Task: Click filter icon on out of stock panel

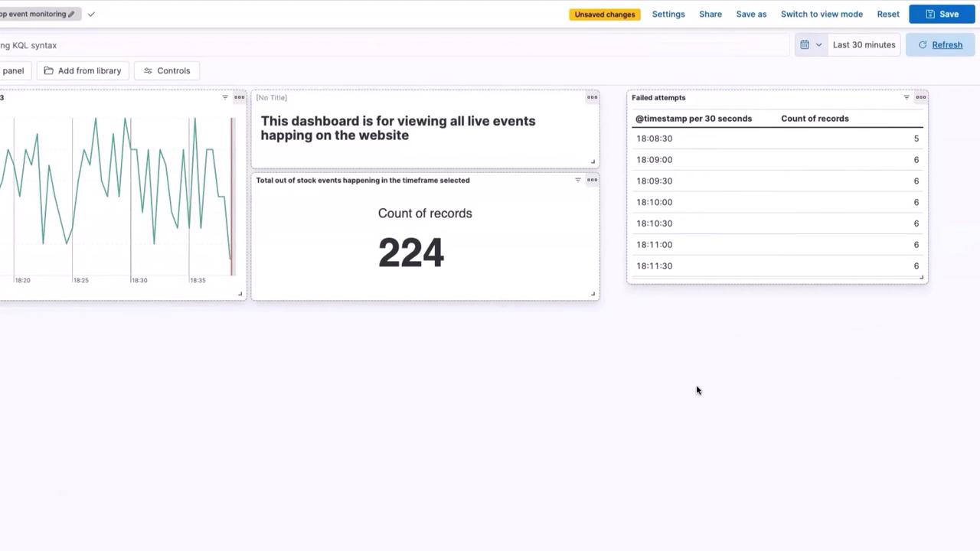Action: [578, 180]
